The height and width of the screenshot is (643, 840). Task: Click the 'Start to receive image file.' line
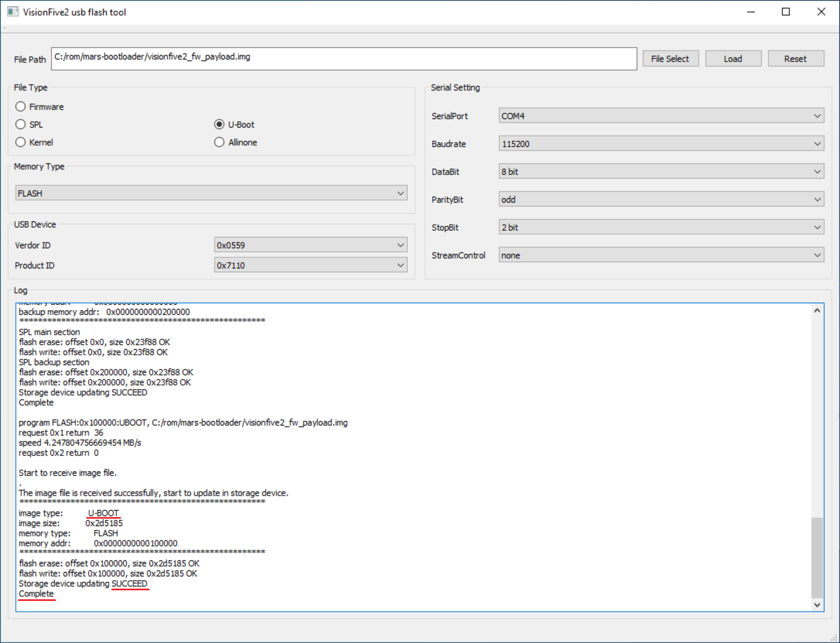pyautogui.click(x=68, y=473)
